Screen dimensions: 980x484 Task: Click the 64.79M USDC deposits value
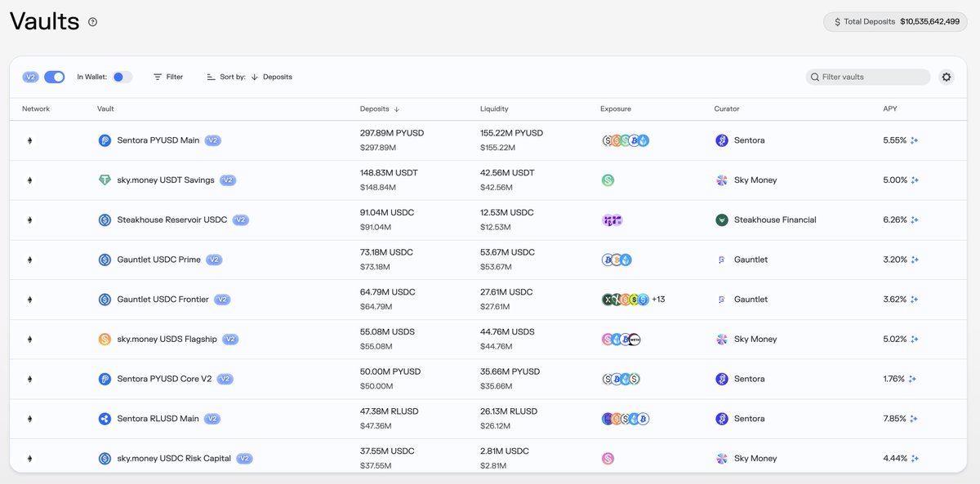(x=387, y=292)
